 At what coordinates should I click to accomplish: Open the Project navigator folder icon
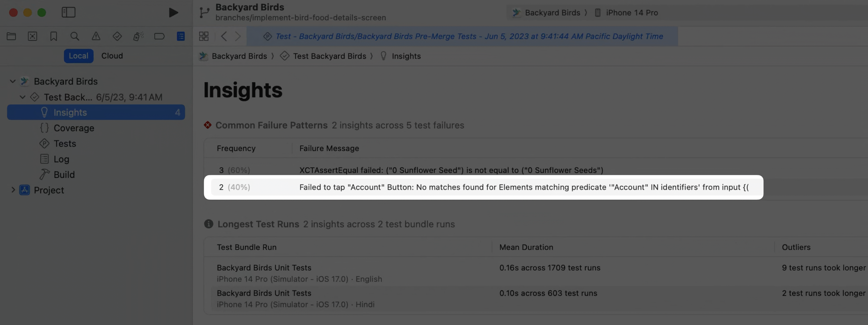point(11,36)
